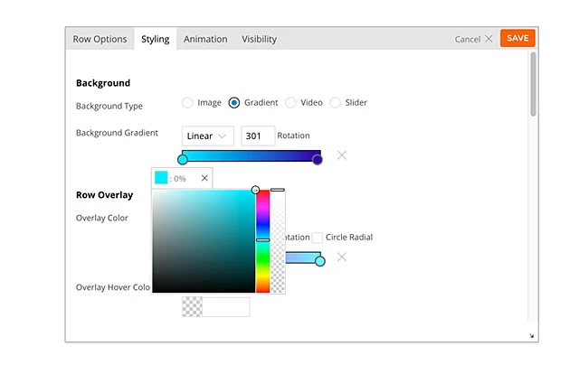Select the dark purple gradient stop handle
The image size is (588, 365).
pyautogui.click(x=318, y=160)
